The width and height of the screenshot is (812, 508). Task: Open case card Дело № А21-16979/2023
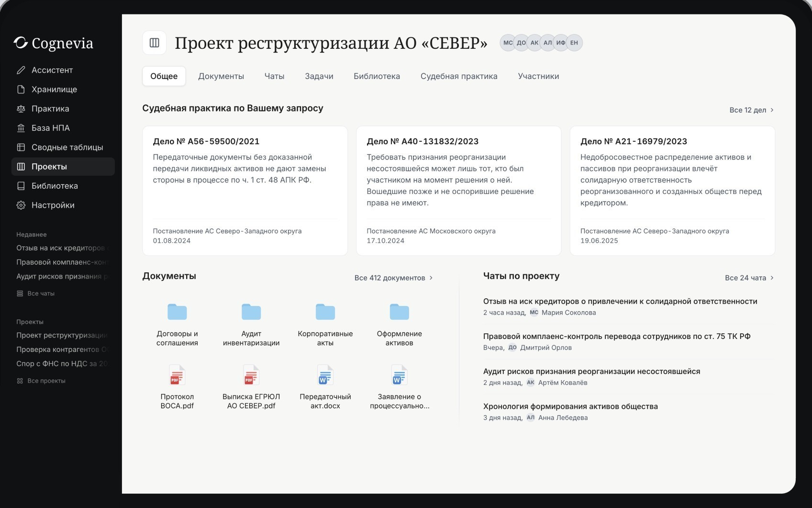(x=672, y=191)
